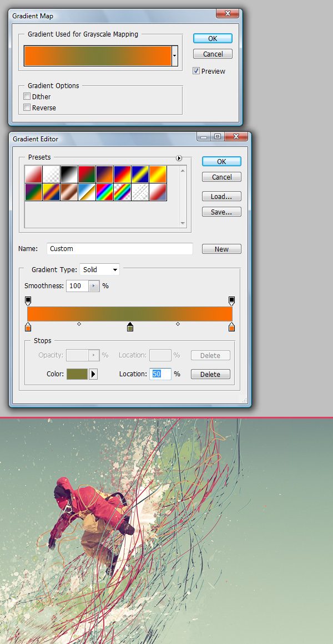Open the stop Color flyout arrow
Viewport: 333px width, 644px height.
click(93, 374)
